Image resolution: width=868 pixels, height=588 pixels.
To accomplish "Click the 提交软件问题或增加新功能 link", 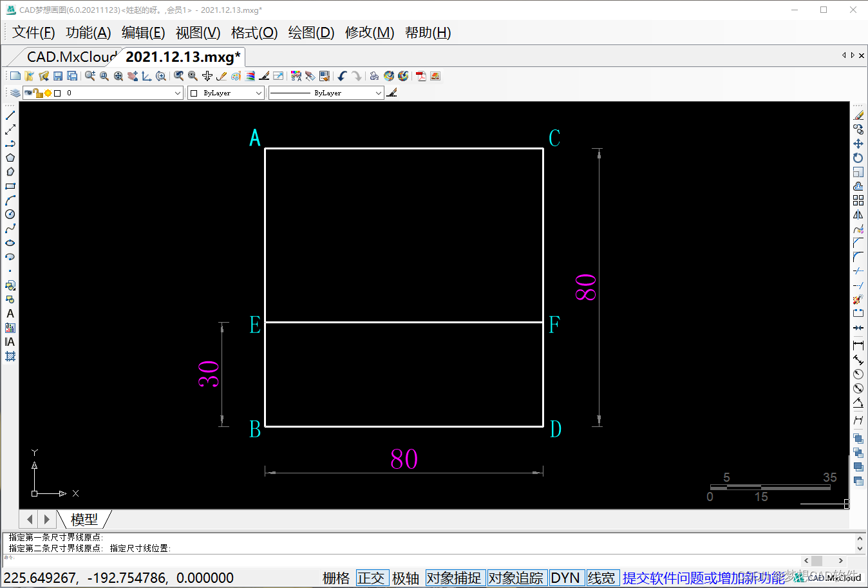I will [x=704, y=578].
